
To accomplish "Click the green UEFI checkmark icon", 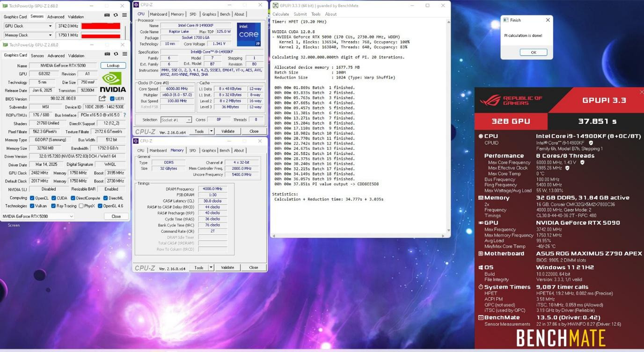I will (x=112, y=98).
